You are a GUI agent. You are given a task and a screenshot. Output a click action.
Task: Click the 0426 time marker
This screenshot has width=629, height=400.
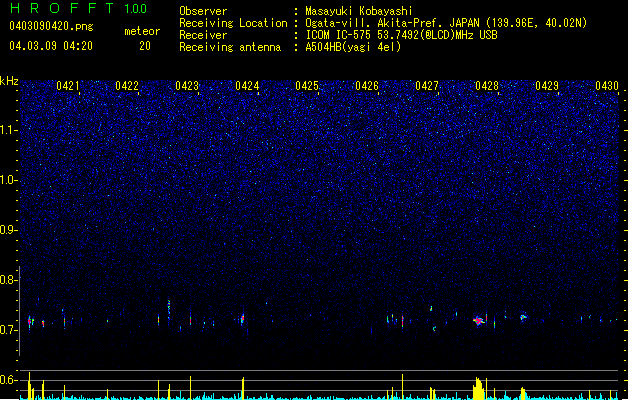pos(367,86)
